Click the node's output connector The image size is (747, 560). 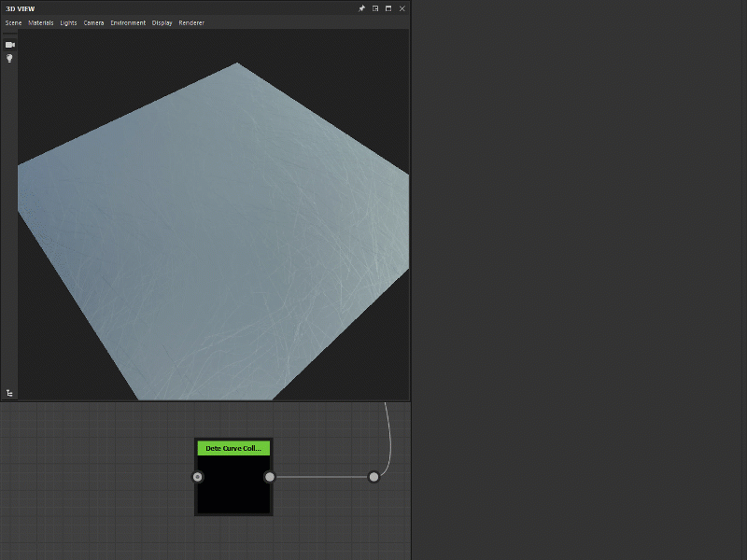(270, 477)
